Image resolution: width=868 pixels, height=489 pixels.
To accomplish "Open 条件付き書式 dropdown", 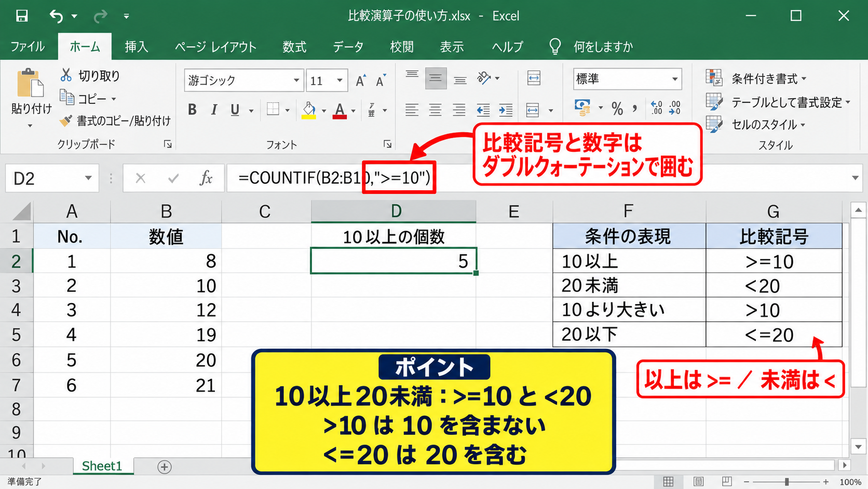I will (x=757, y=78).
